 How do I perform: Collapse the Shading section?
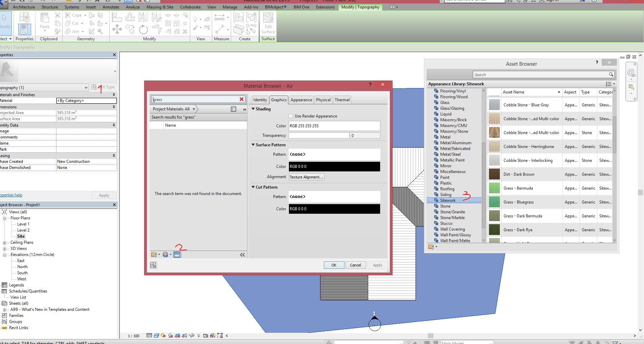tap(253, 109)
